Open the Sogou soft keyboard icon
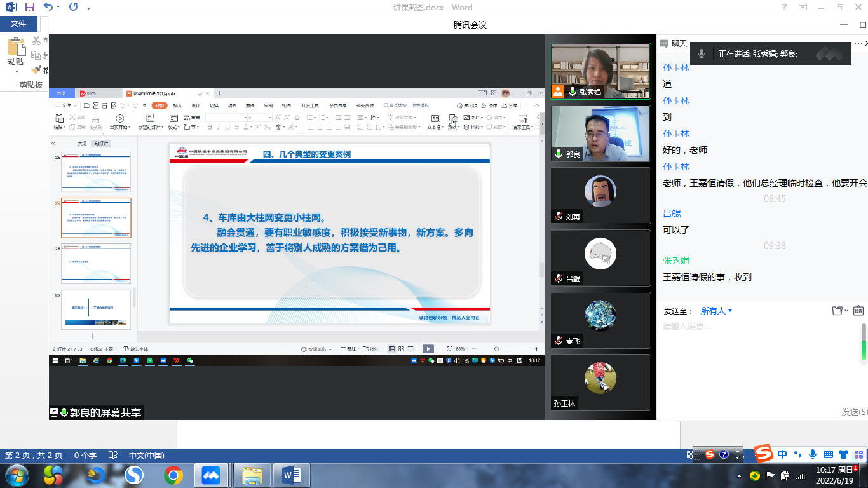This screenshot has width=868, height=488. click(828, 454)
